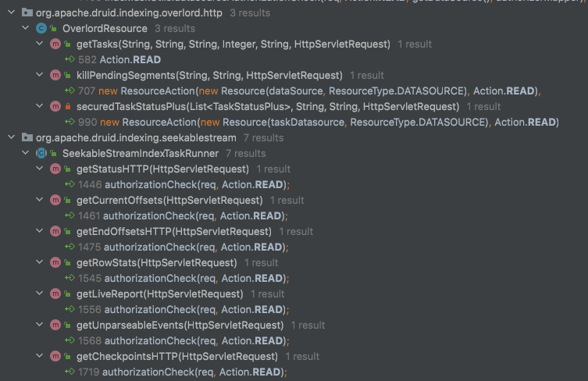Open usage '1568 authorizationCheck(req, Action.READ);'

(294, 340)
